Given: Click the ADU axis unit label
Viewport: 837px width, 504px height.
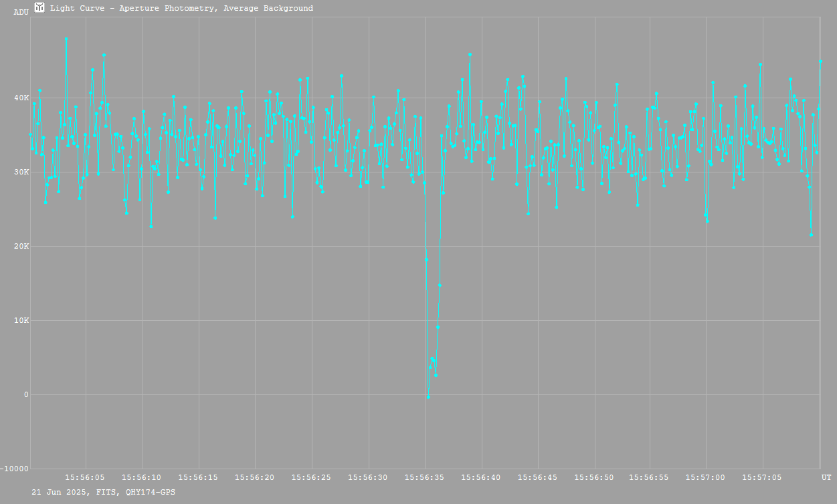Looking at the screenshot, I should click(21, 12).
